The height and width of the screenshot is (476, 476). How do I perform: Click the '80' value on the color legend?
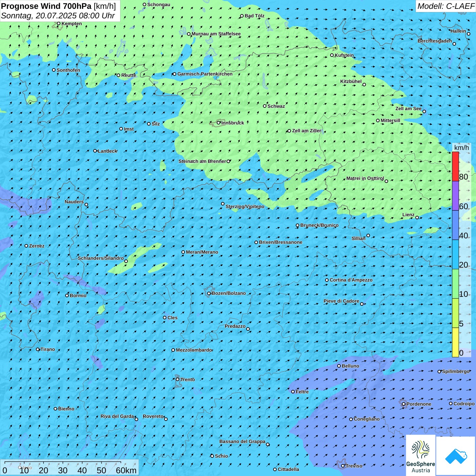coord(463,177)
